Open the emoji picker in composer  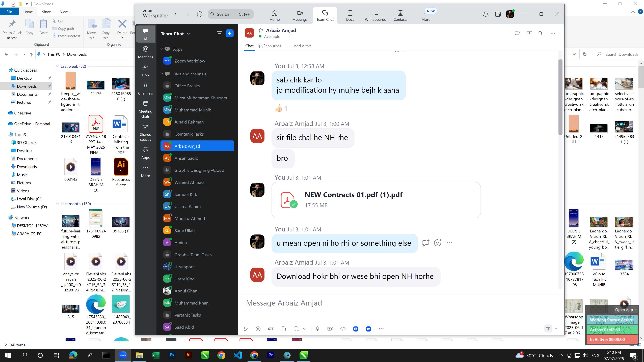[258, 329]
